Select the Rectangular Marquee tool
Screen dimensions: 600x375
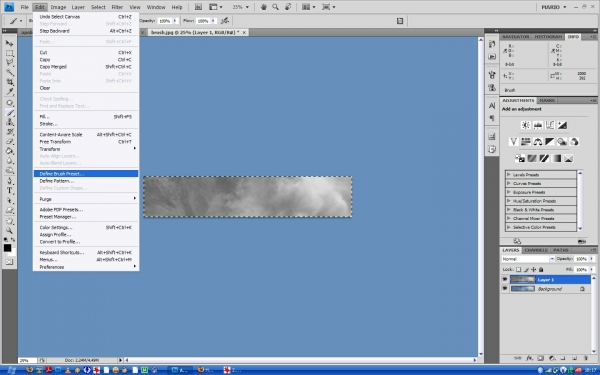9,53
